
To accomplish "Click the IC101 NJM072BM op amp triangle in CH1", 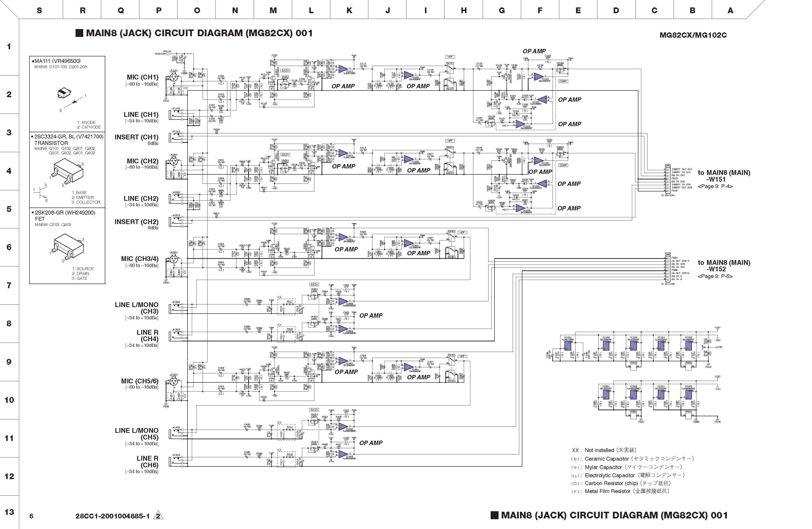I will point(343,69).
